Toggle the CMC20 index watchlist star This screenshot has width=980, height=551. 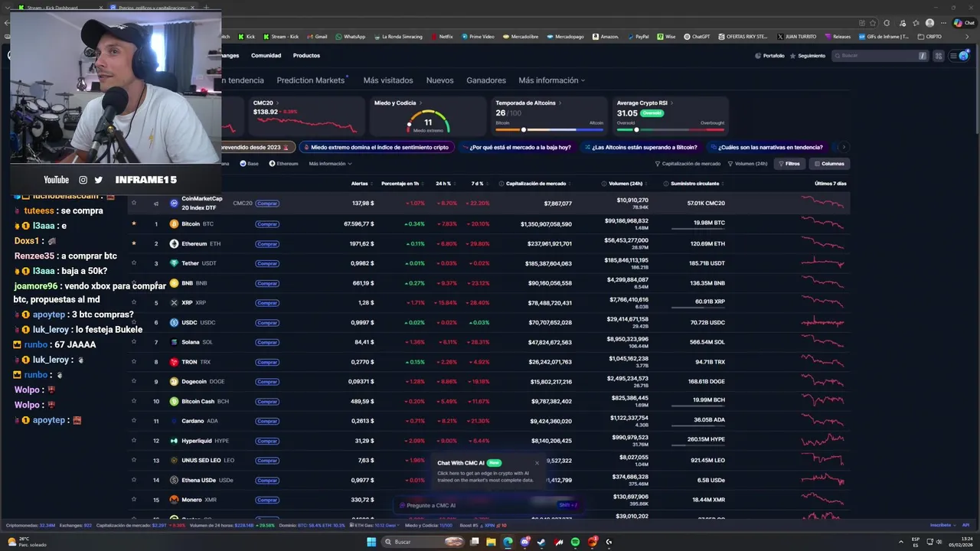pyautogui.click(x=134, y=204)
